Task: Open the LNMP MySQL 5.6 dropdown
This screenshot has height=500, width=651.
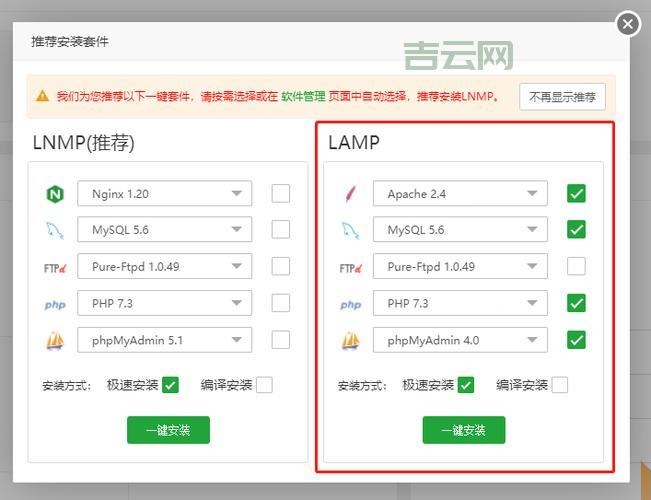Action: click(164, 230)
